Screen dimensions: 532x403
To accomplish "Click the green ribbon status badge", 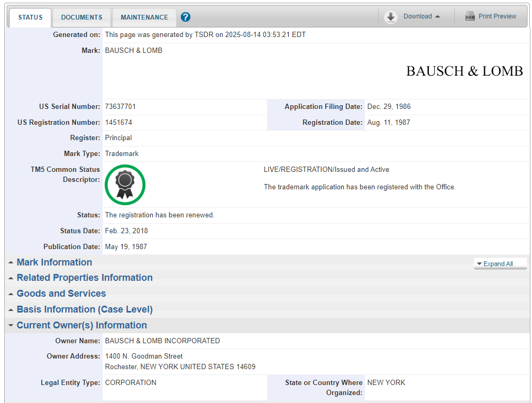I will point(125,185).
